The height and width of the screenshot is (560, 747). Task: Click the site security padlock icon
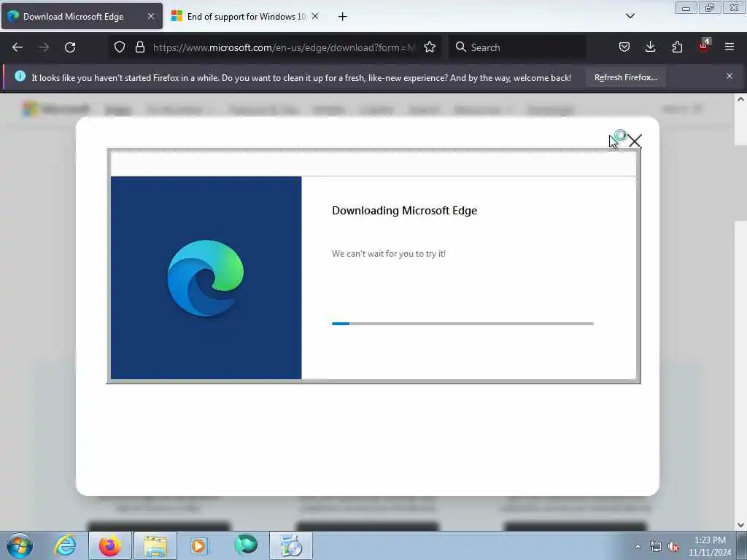(139, 47)
